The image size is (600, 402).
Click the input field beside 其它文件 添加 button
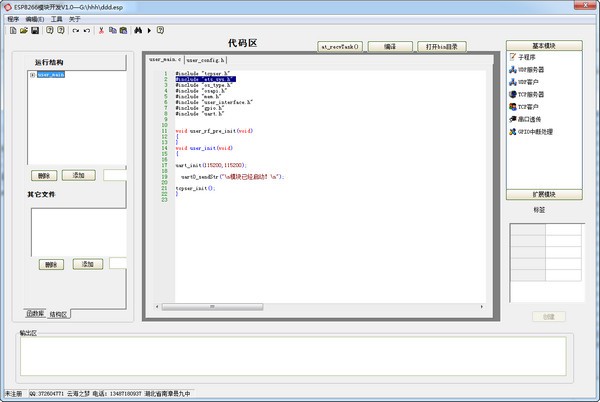118,263
